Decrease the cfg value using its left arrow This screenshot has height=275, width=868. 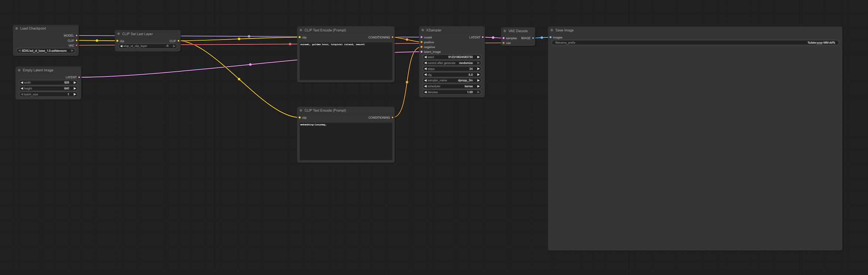(425, 75)
